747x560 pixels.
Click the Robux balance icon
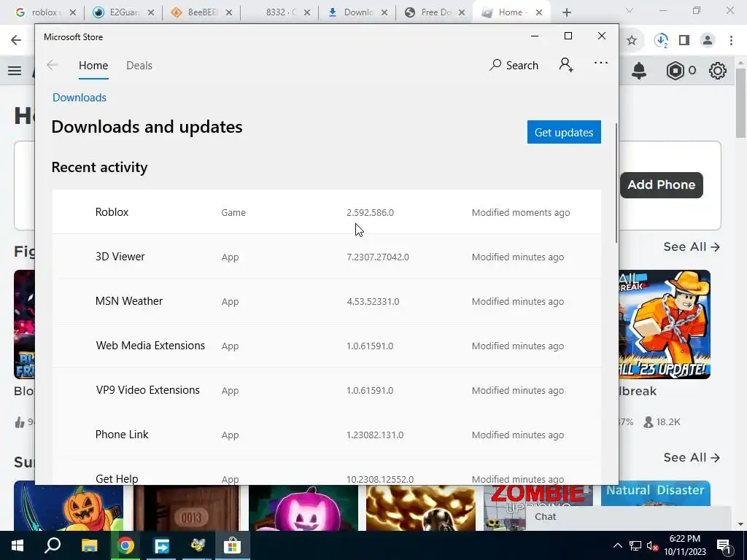[x=675, y=71]
